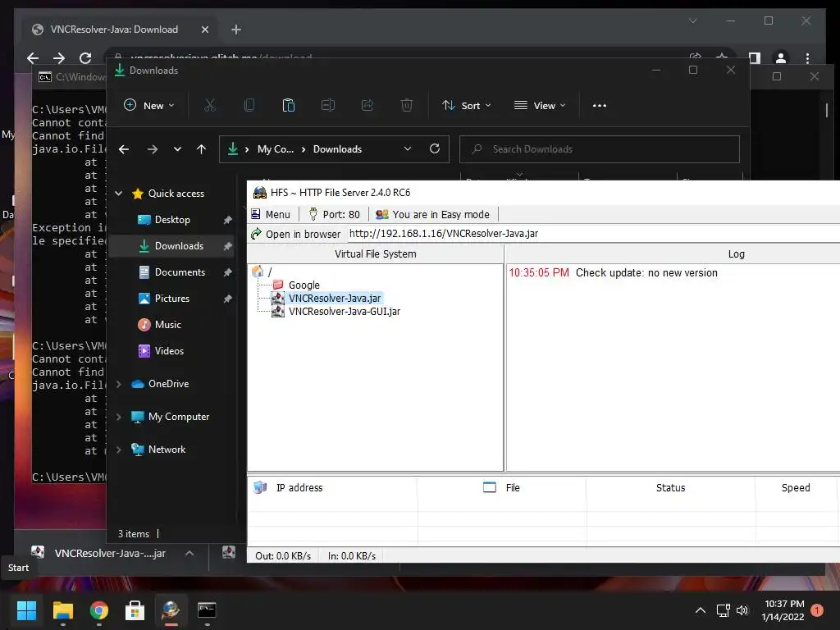Expand the address bar history dropdown

[408, 149]
